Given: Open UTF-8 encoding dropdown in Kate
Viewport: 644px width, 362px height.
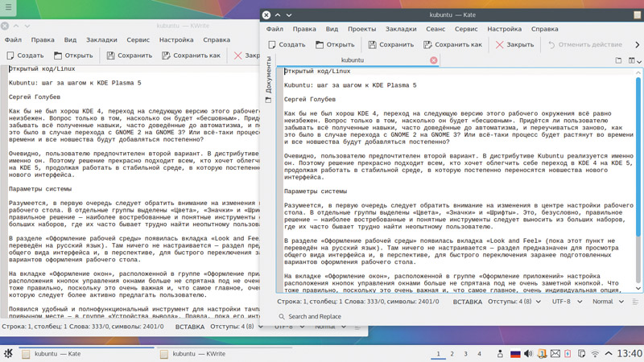Looking at the screenshot, I should pyautogui.click(x=568, y=302).
